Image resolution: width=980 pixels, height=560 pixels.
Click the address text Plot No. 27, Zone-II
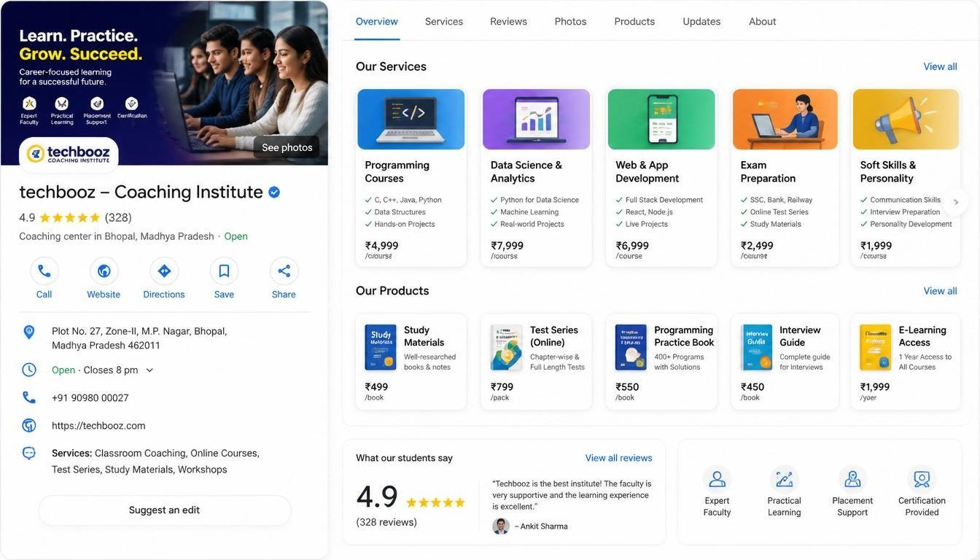point(139,338)
